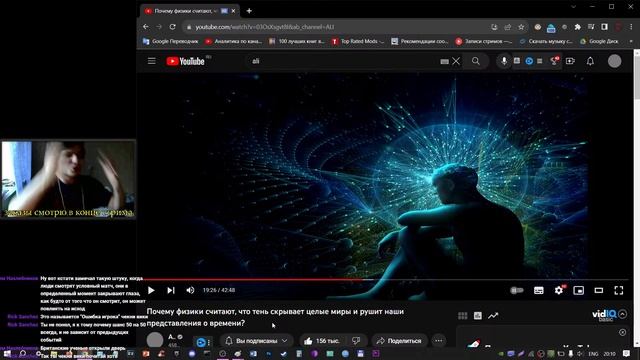Screen dimensions: 640x360
Task: Share this page from the address bar
Action: pyautogui.click(x=507, y=27)
